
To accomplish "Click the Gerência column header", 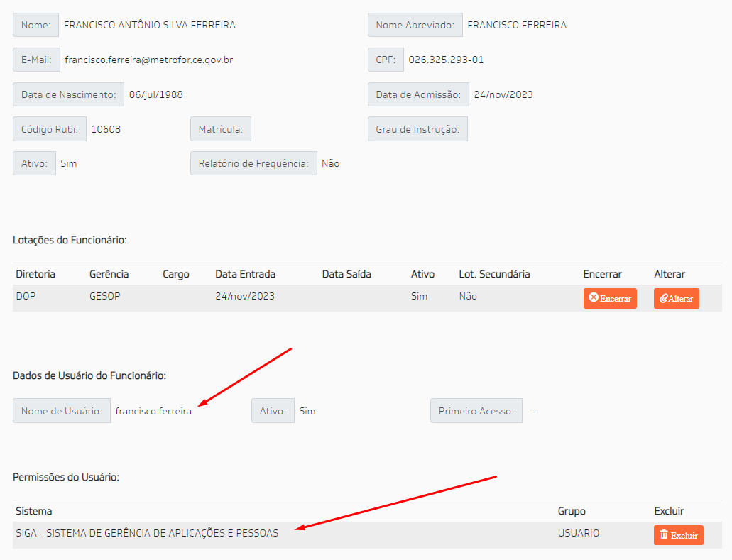I will (109, 275).
